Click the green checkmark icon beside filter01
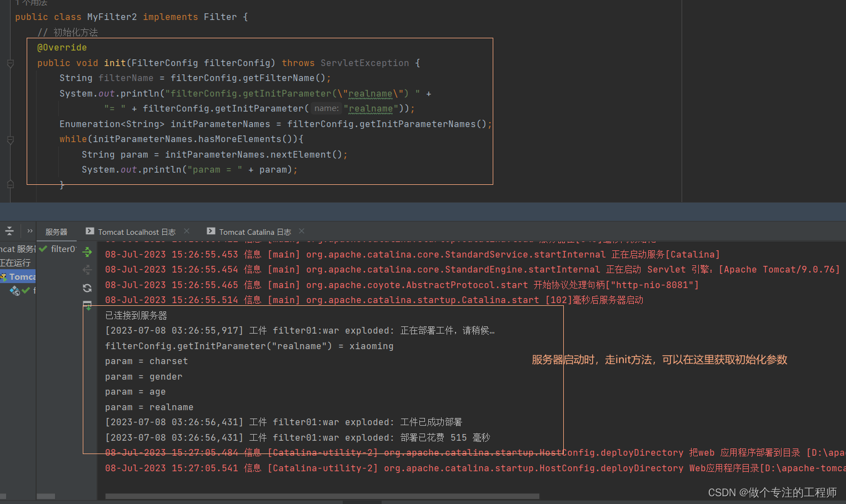The height and width of the screenshot is (504, 846). [x=43, y=249]
